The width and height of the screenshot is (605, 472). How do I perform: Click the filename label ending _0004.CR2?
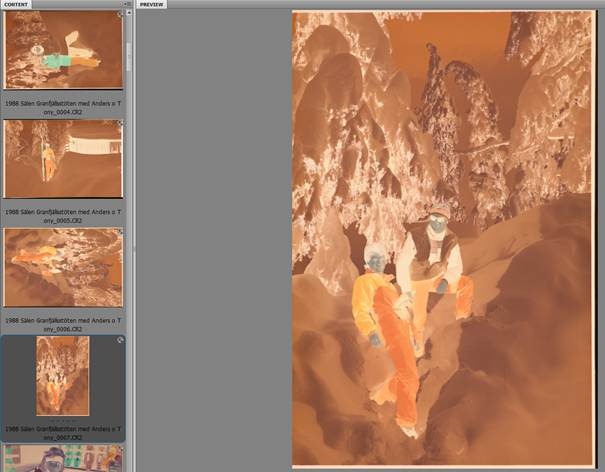point(63,108)
